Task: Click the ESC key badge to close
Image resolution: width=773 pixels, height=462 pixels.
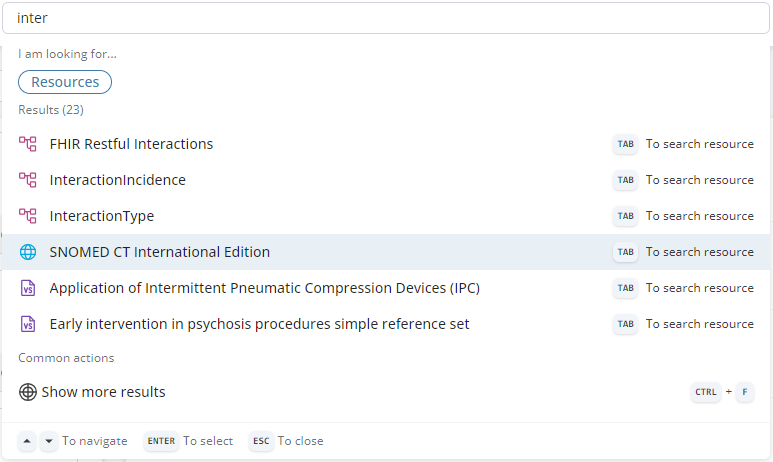Action: pyautogui.click(x=261, y=441)
